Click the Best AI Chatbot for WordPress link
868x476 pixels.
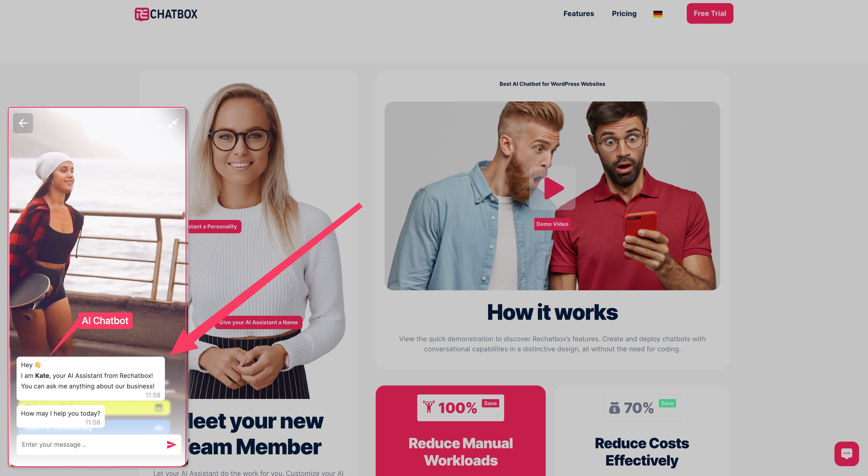[552, 84]
